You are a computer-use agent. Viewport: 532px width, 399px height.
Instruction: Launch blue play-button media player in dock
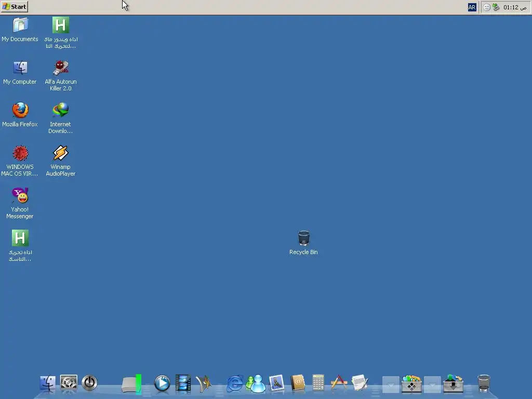pos(162,383)
